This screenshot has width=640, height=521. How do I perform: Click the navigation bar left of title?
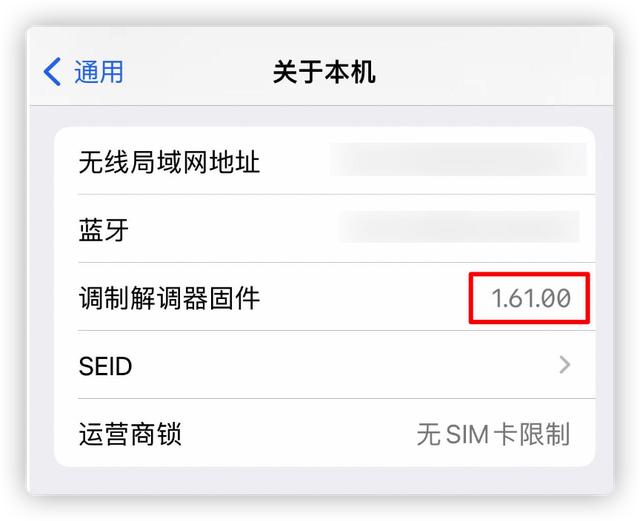(198, 72)
